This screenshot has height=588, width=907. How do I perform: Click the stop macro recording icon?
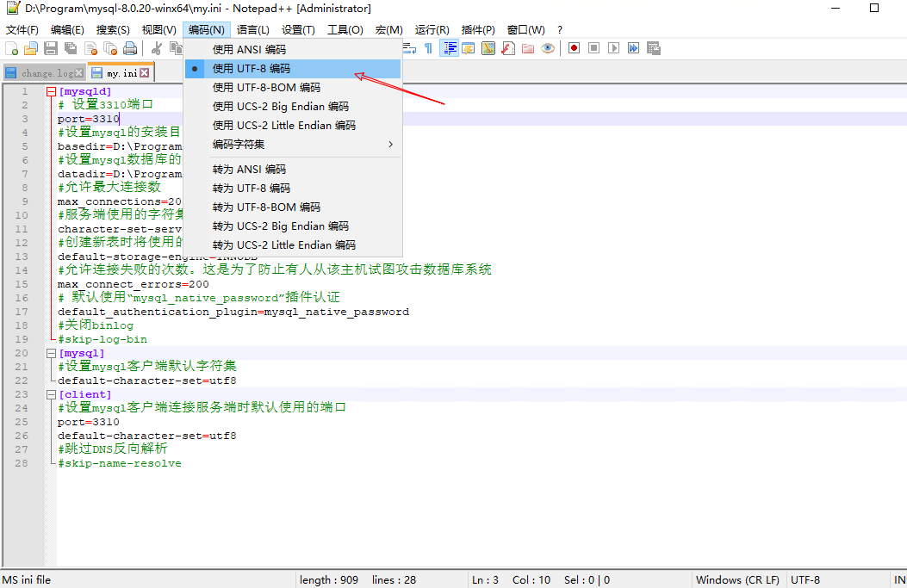[594, 48]
